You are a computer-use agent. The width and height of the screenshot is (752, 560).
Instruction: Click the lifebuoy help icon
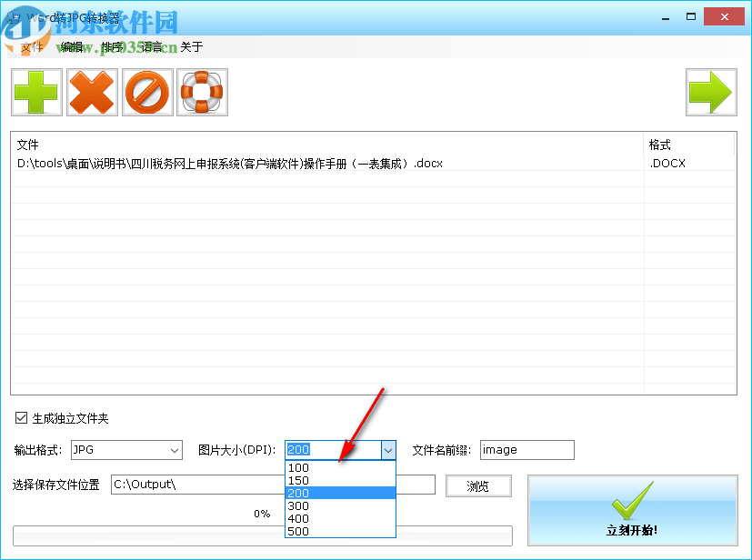click(202, 92)
